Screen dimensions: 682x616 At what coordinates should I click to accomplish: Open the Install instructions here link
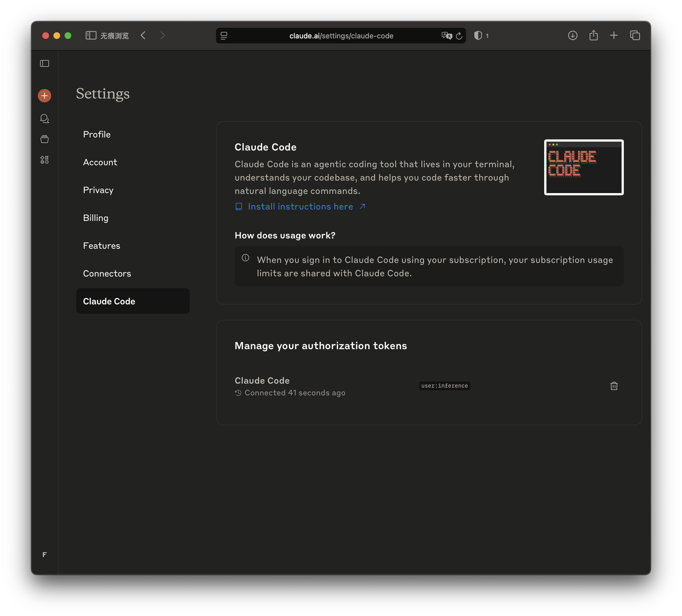[x=300, y=206]
